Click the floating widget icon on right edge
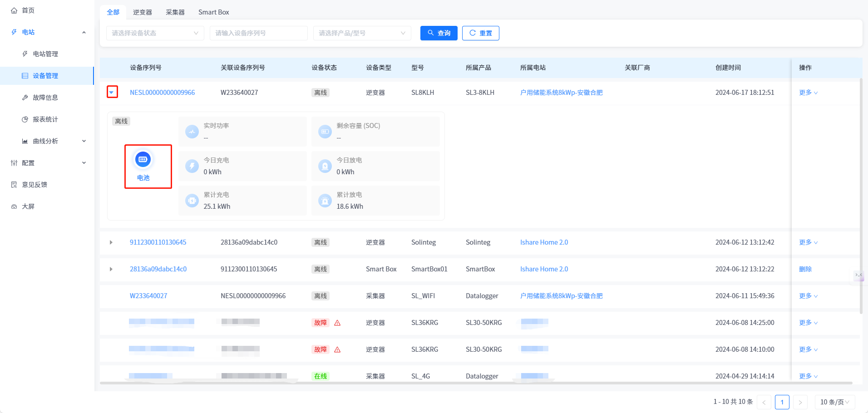Image resolution: width=868 pixels, height=413 pixels. [858, 275]
